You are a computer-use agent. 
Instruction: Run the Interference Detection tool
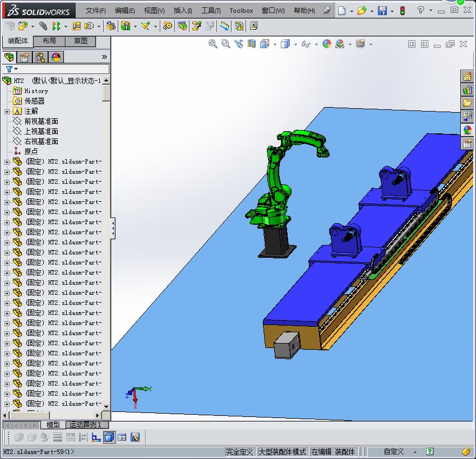point(224,26)
